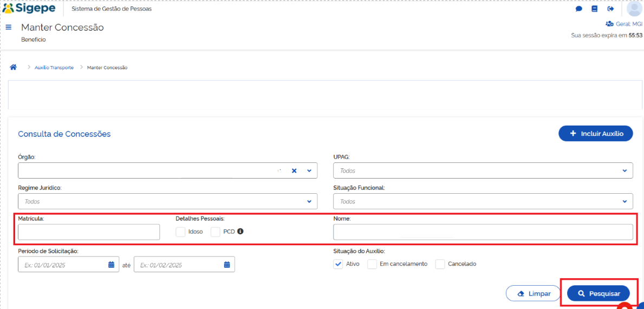Click the Auxílio Transporte breadcrumb link
The width and height of the screenshot is (644, 309).
(x=54, y=68)
